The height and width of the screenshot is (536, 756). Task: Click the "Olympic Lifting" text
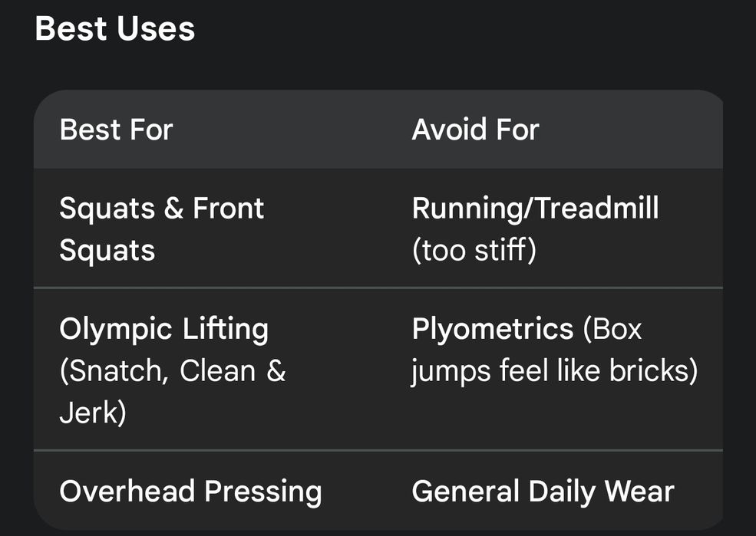click(x=163, y=330)
